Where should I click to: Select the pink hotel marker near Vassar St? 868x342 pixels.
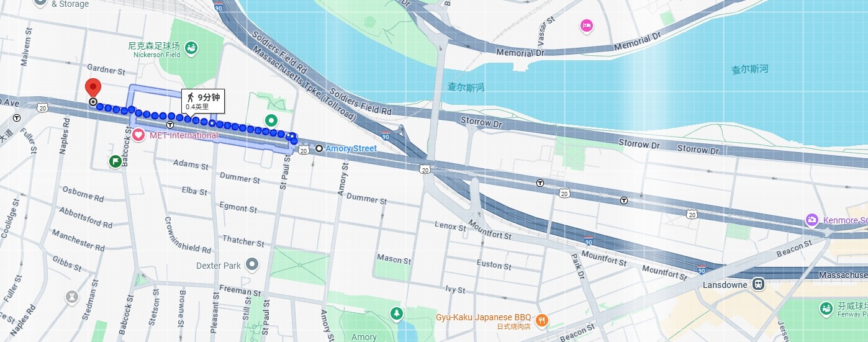(x=586, y=26)
